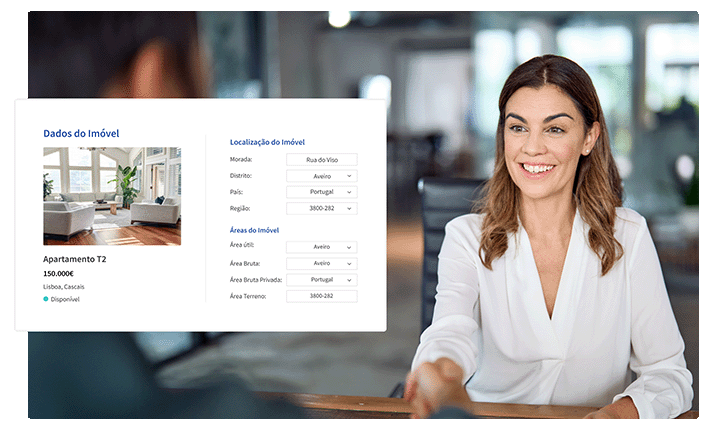Expand the Área útil dropdown
The image size is (713, 430).
(321, 247)
